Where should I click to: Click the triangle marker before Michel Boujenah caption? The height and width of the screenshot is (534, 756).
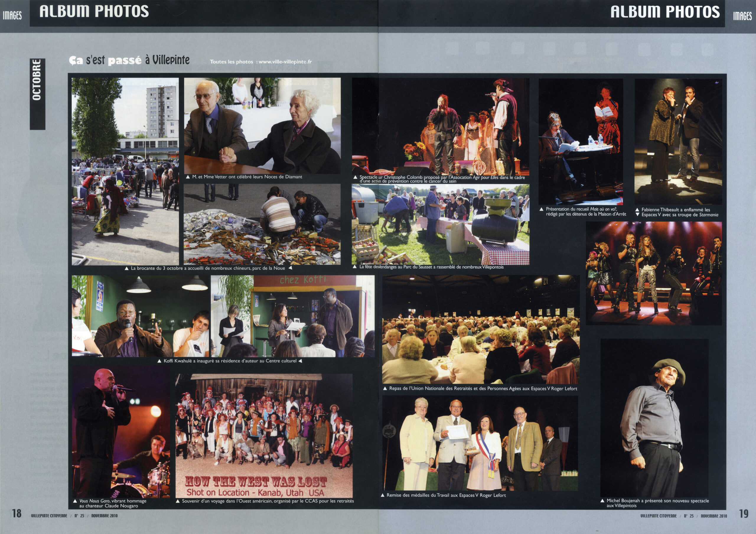602,501
